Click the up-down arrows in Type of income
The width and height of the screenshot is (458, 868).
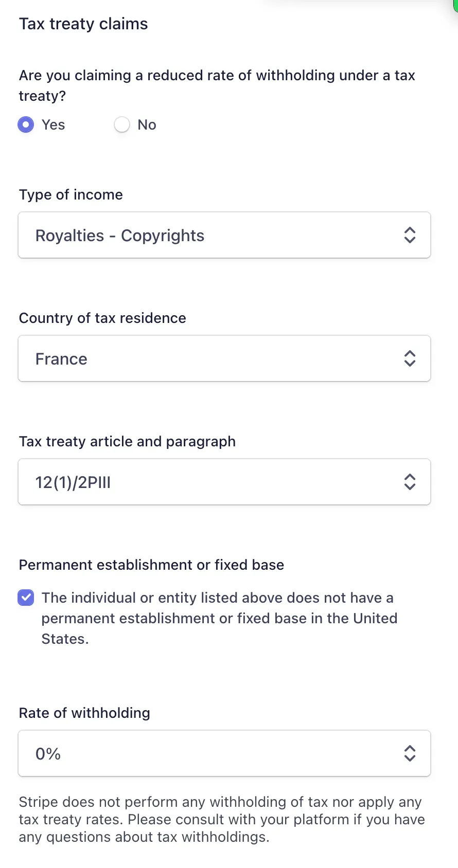[410, 235]
